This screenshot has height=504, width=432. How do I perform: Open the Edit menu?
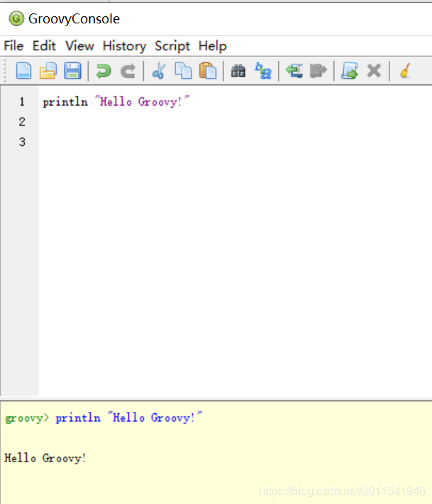tap(44, 46)
